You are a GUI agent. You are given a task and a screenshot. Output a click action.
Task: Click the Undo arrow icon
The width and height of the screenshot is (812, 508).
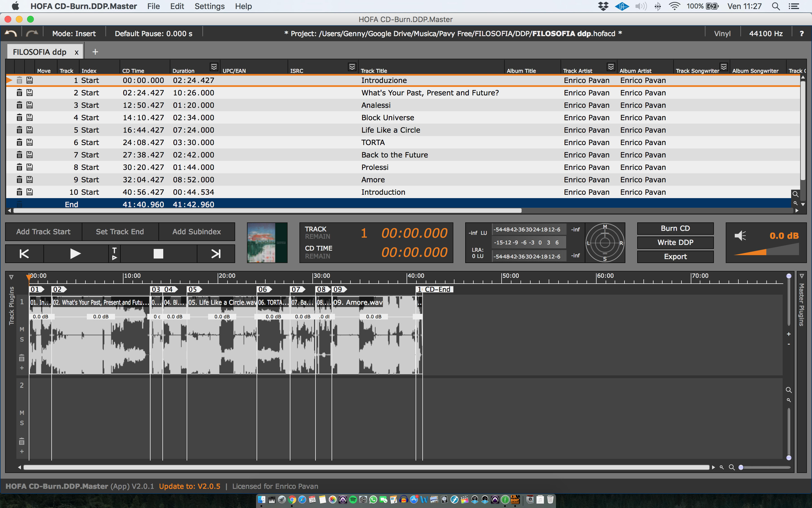(11, 33)
